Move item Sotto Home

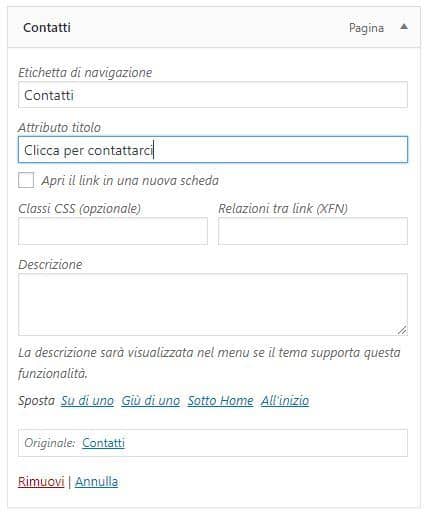(220, 400)
